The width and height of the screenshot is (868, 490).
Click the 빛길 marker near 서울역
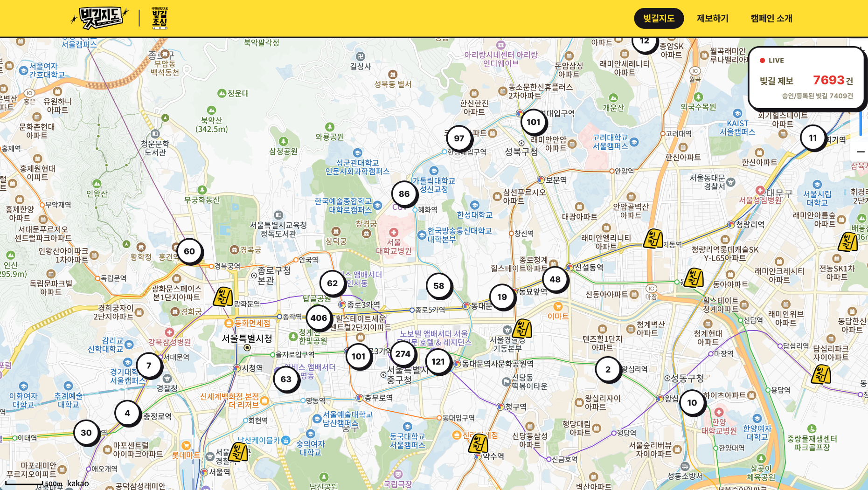click(238, 452)
